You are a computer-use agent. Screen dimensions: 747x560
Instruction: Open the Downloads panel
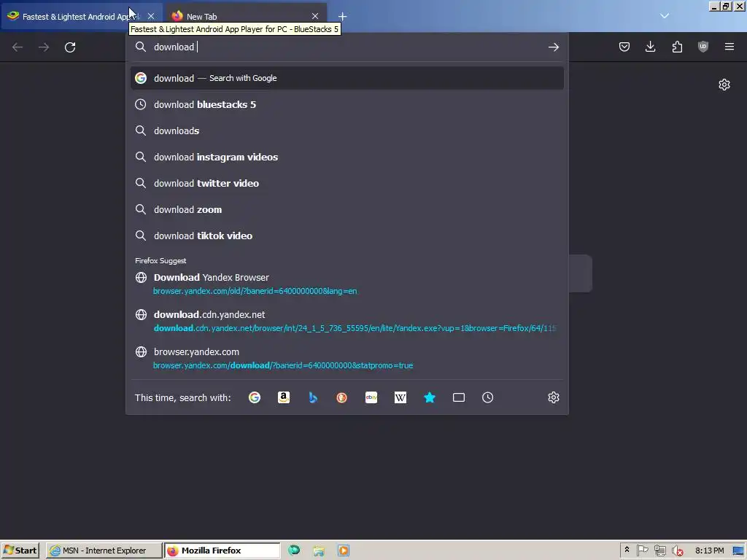(650, 47)
